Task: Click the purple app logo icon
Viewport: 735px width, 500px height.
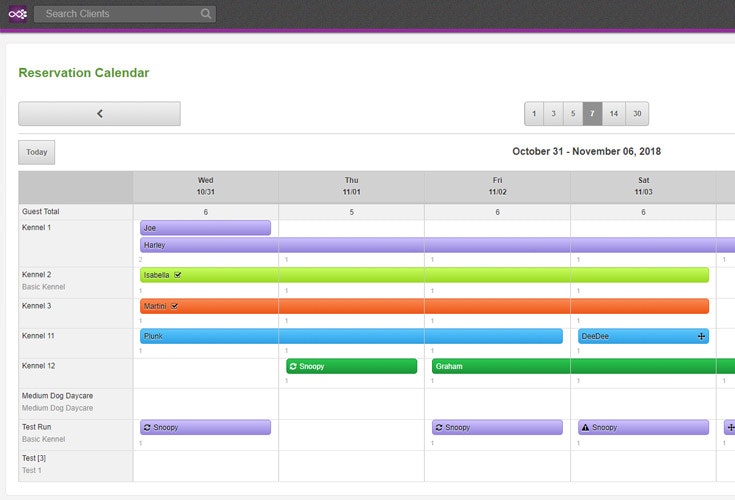Action: tap(18, 14)
